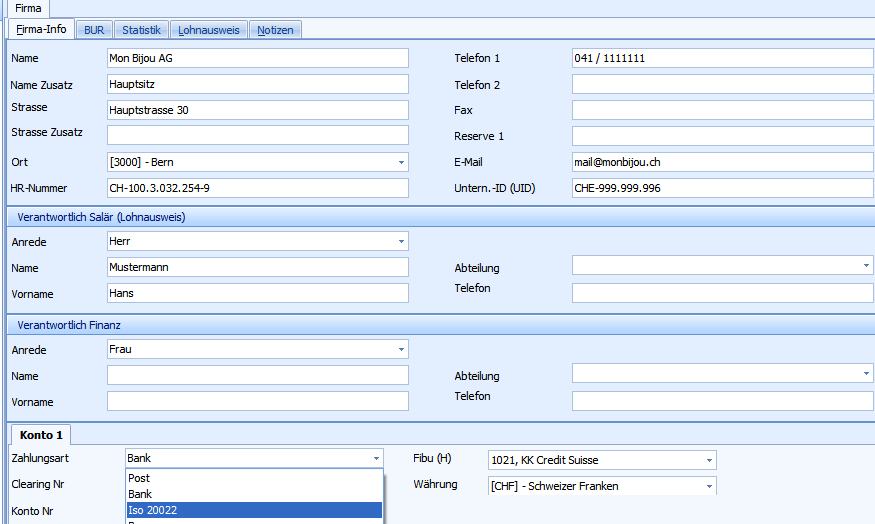This screenshot has width=875, height=524.
Task: Open the Anrede dropdown showing Herr
Action: click(401, 241)
